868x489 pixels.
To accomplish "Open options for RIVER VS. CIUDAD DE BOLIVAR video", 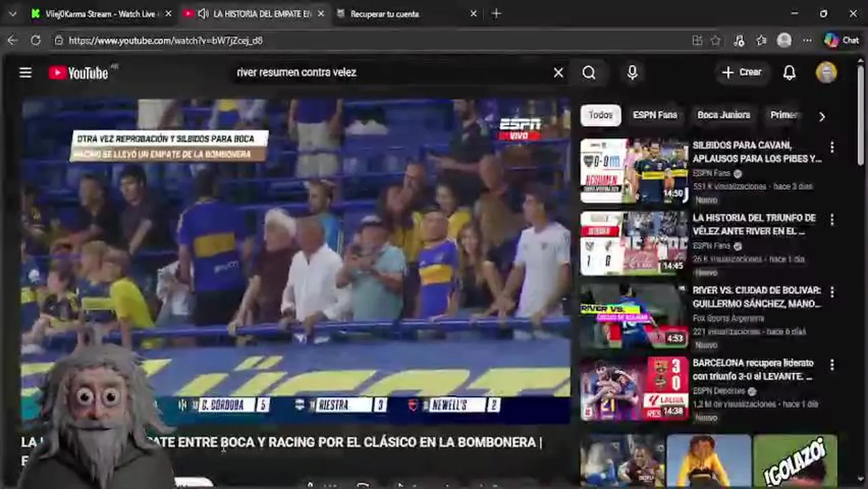I will click(x=832, y=292).
